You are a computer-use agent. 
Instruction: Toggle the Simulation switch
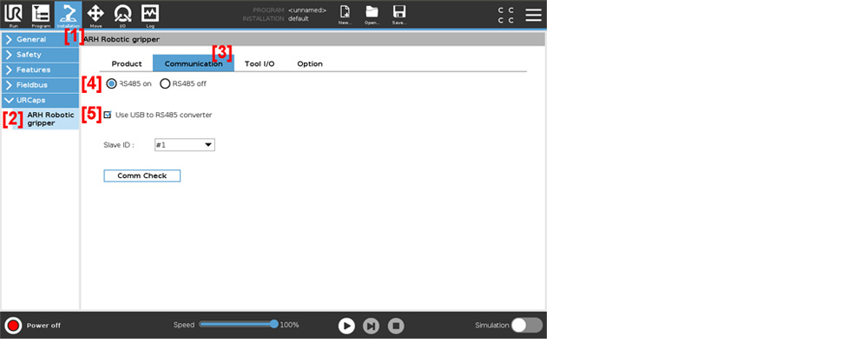tap(527, 326)
